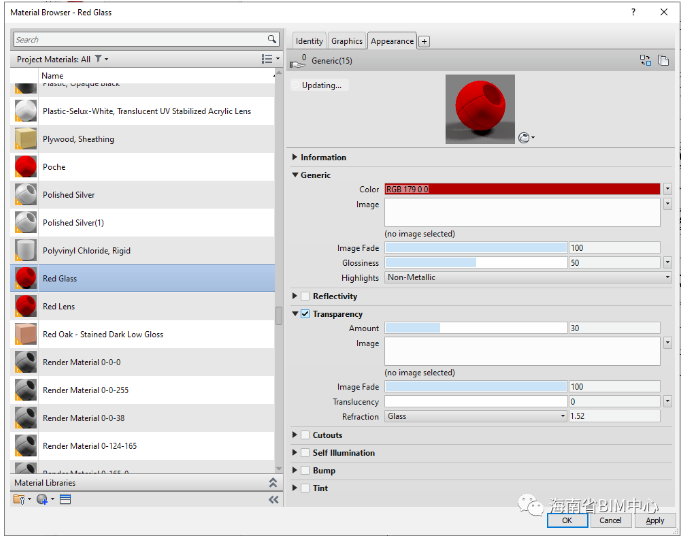The height and width of the screenshot is (539, 688).
Task: Open the Refraction Glass dropdown
Action: point(477,417)
